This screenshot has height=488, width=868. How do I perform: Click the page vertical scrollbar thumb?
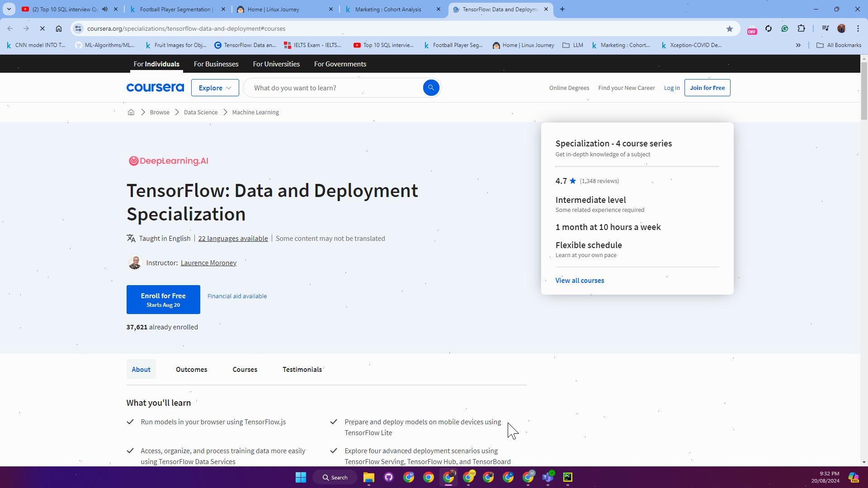[x=864, y=91]
